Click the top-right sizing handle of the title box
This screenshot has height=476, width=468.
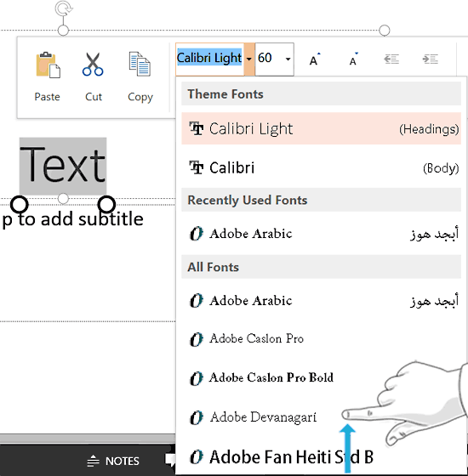click(385, 31)
